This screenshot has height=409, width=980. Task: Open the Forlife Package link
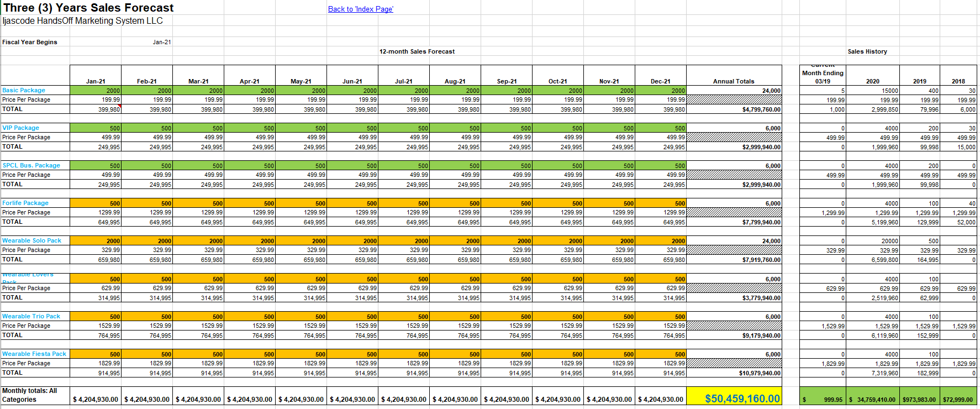(25, 203)
